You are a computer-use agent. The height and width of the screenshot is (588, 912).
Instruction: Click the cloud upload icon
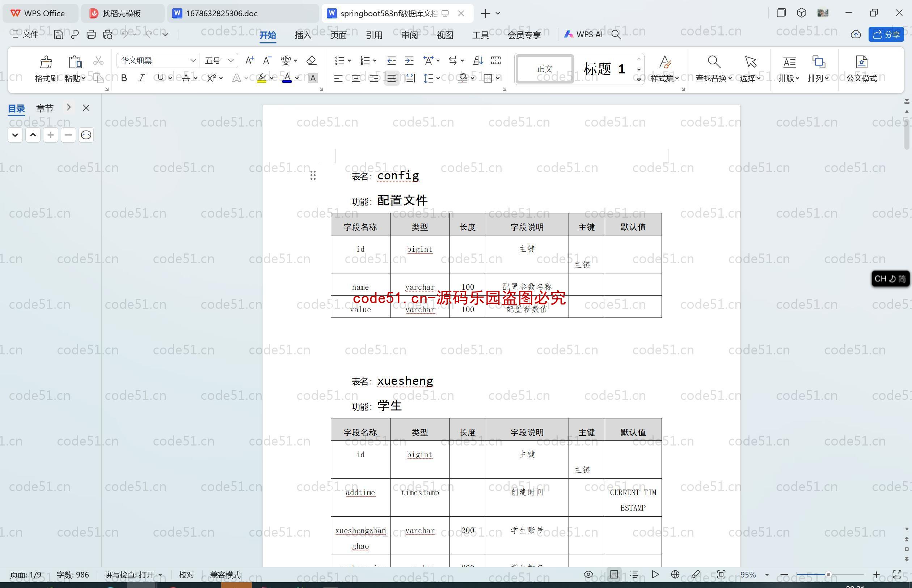856,35
